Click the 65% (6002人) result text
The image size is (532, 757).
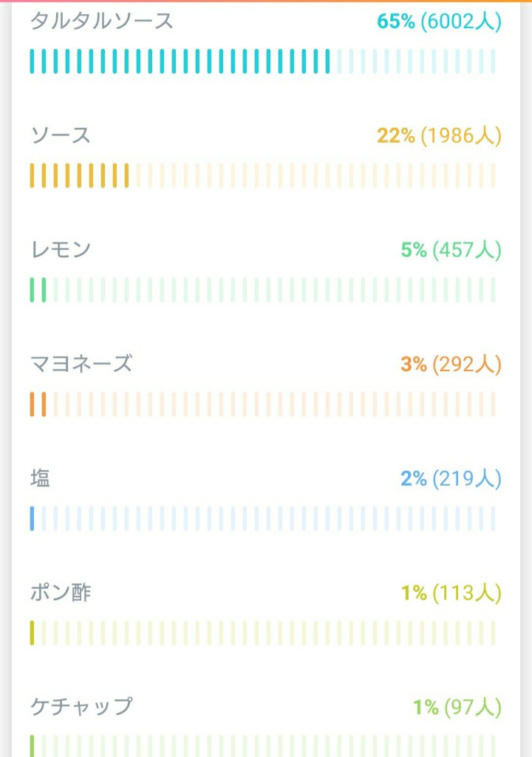pyautogui.click(x=440, y=21)
